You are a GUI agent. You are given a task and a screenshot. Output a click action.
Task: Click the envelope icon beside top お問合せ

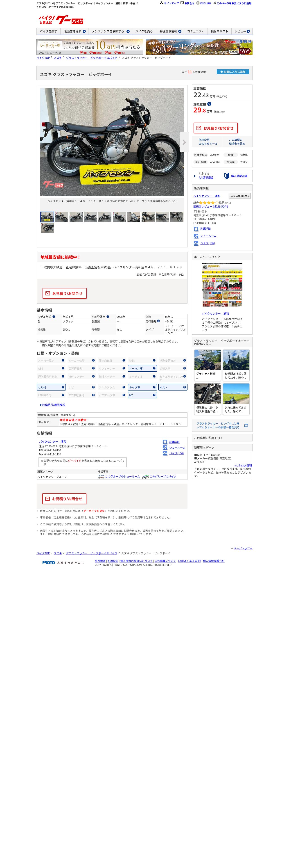click(x=182, y=3)
